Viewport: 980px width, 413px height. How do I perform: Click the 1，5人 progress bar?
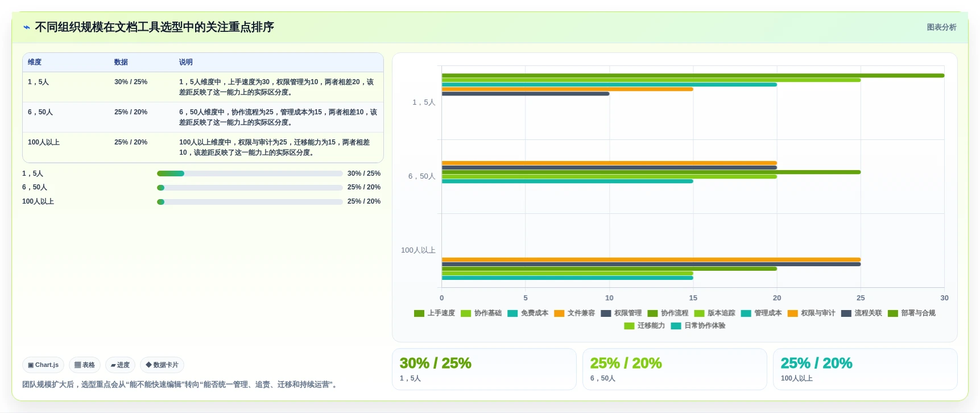click(x=250, y=174)
